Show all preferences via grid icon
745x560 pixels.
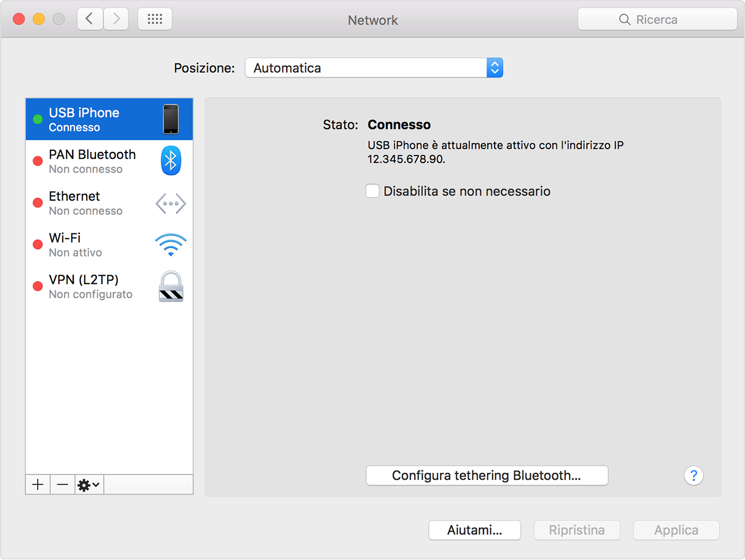[155, 19]
